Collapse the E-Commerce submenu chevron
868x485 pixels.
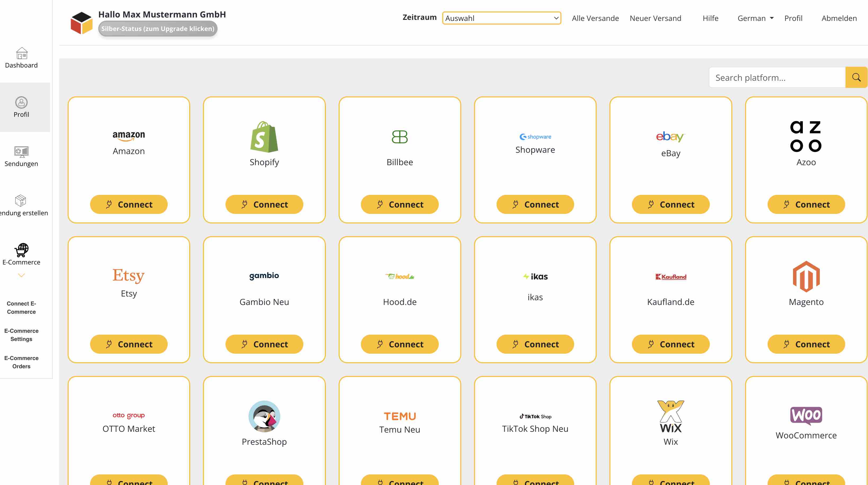click(21, 275)
